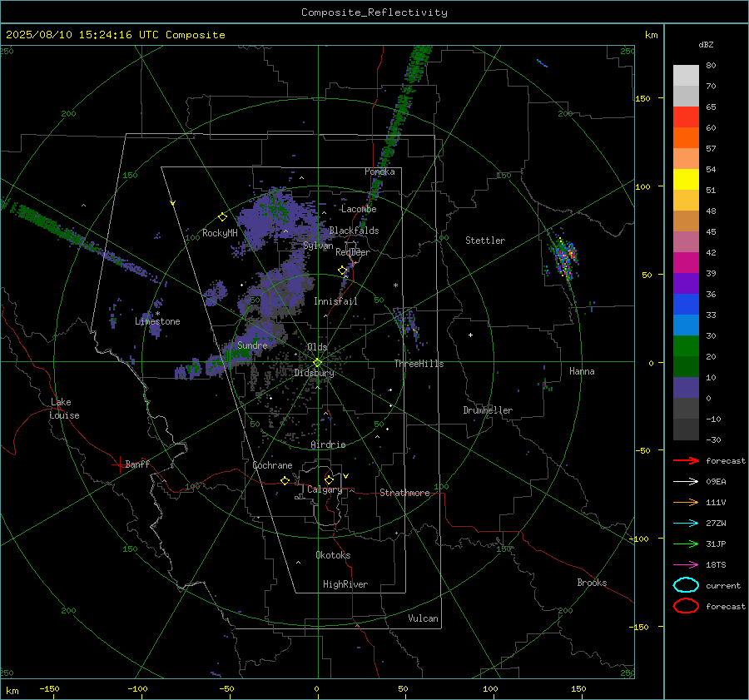Click the dBZ legend heading
This screenshot has width=749, height=700.
pos(706,44)
